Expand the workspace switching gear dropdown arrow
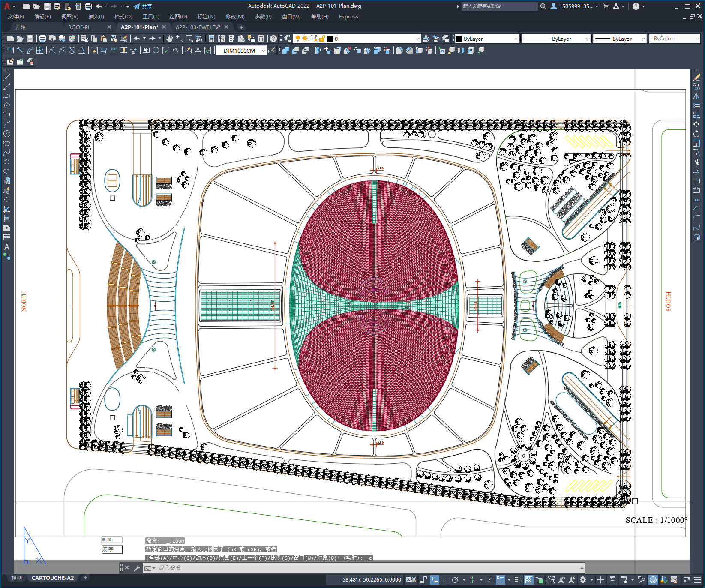Screen dimensions: 705x588 [592, 580]
